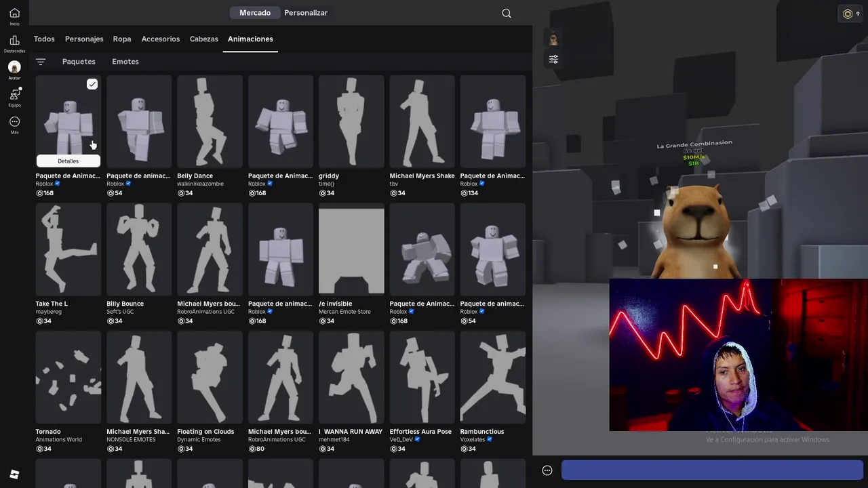Open the Inicio home icon in the sidebar
Screen dimensions: 868x488
click(14, 13)
